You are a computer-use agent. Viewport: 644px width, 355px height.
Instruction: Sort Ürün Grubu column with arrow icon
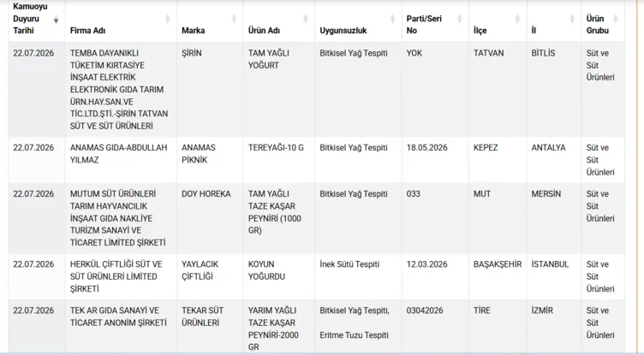pyautogui.click(x=615, y=19)
